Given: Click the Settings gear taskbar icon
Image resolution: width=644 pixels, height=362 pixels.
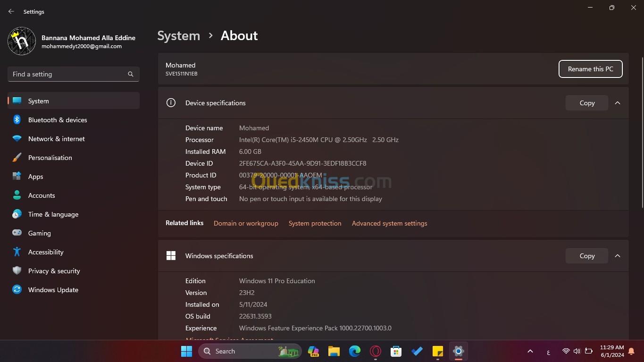Looking at the screenshot, I should [x=459, y=351].
